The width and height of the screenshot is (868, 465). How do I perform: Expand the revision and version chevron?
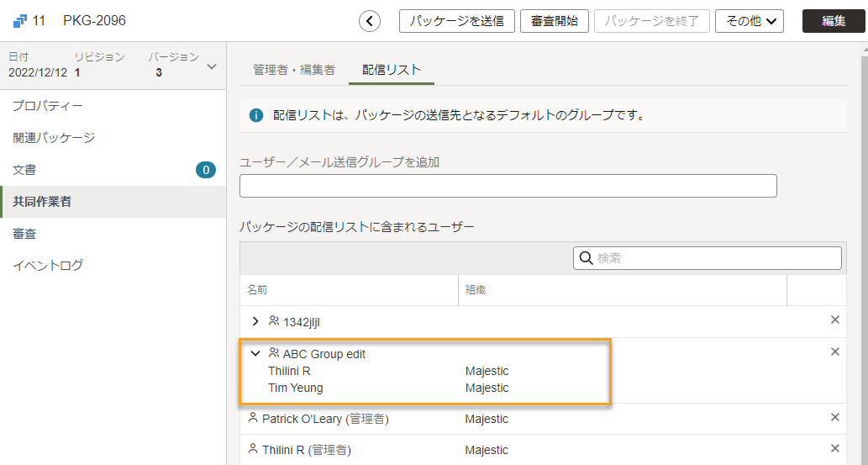tap(212, 66)
